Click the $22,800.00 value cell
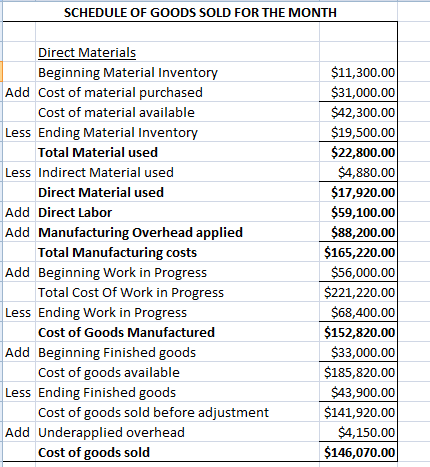Screen dimensions: 430x467 pyautogui.click(x=358, y=152)
